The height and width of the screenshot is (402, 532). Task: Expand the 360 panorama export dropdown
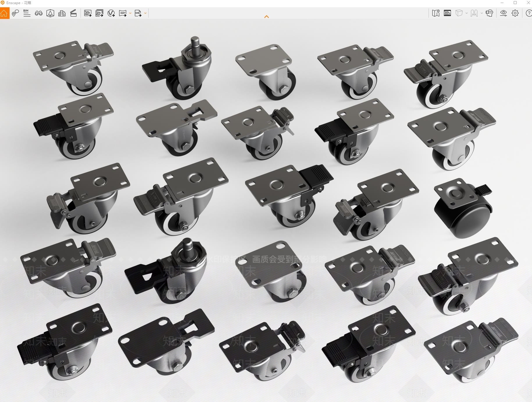point(130,13)
